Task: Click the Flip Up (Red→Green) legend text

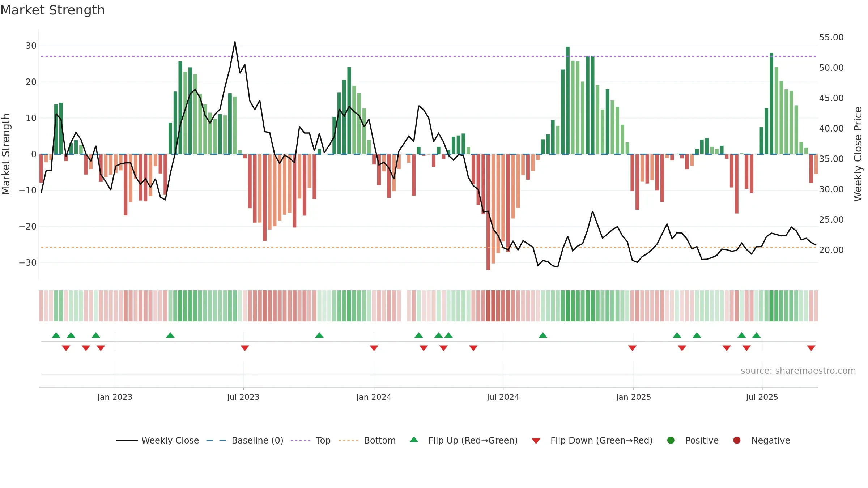Action: click(473, 440)
